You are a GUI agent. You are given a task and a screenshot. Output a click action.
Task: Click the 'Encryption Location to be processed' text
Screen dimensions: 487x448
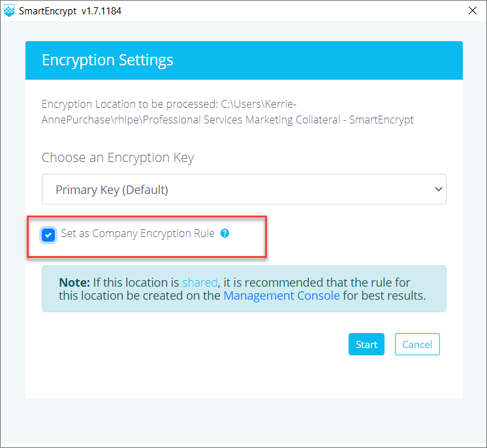click(129, 104)
